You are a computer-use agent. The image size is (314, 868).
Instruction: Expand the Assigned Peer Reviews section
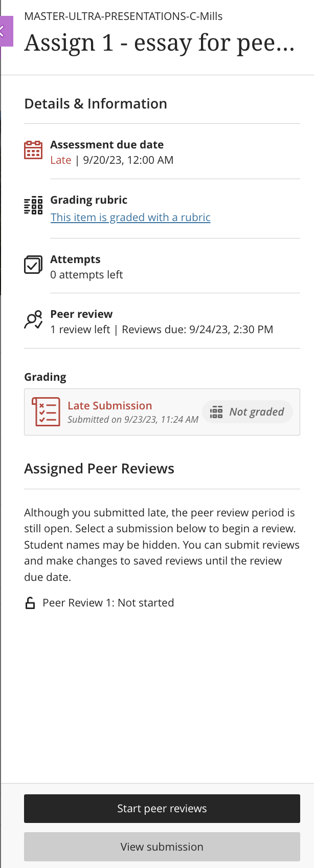click(x=99, y=468)
